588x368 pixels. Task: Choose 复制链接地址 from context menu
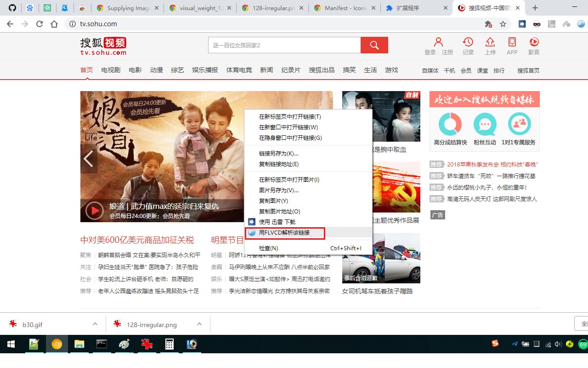coord(308,164)
